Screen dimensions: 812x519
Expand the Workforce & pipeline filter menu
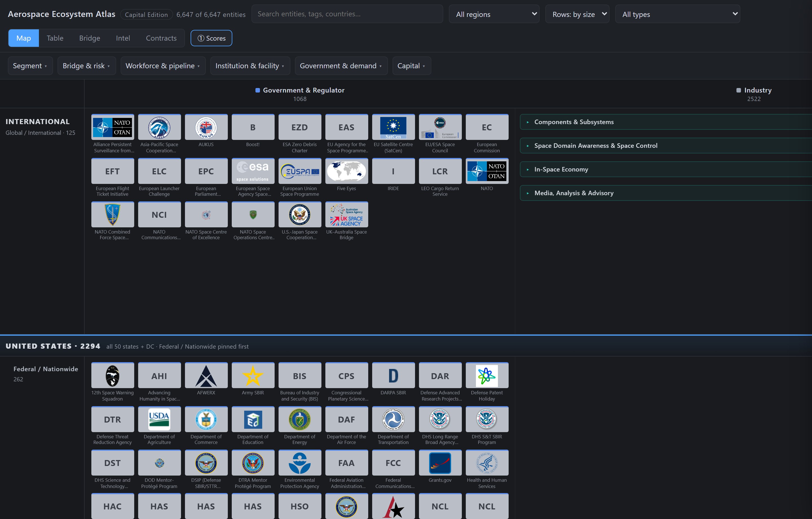pyautogui.click(x=163, y=66)
